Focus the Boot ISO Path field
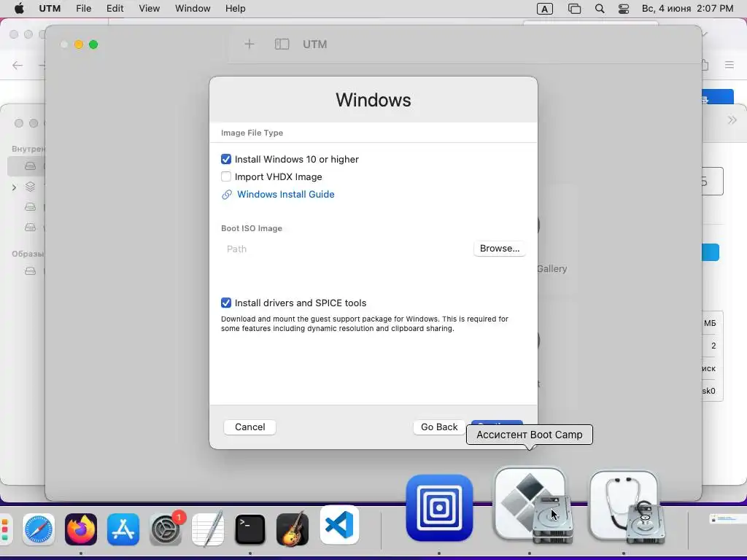 pyautogui.click(x=347, y=249)
